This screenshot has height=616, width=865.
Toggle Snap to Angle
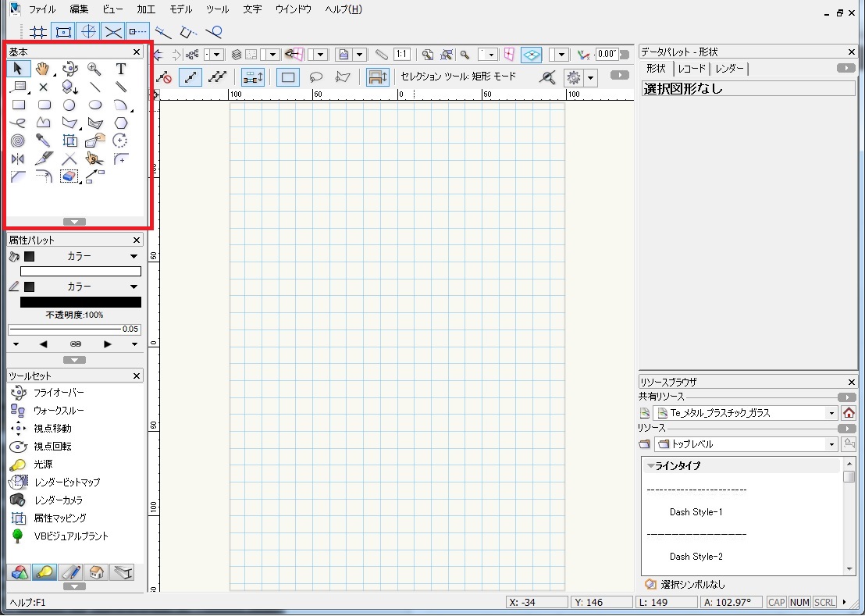[x=88, y=32]
